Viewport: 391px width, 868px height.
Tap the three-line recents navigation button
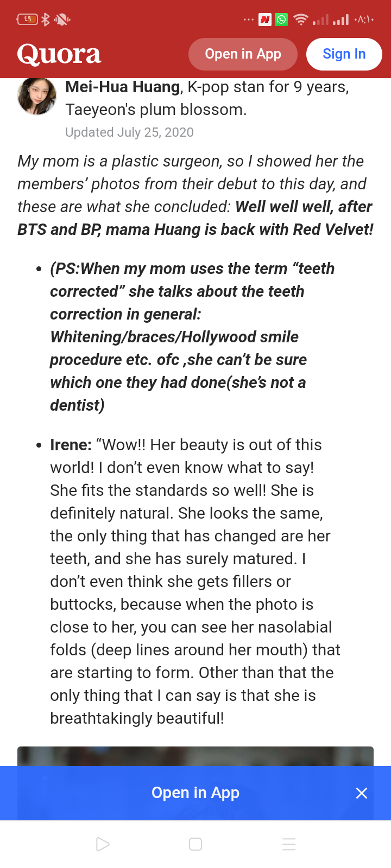tap(289, 844)
